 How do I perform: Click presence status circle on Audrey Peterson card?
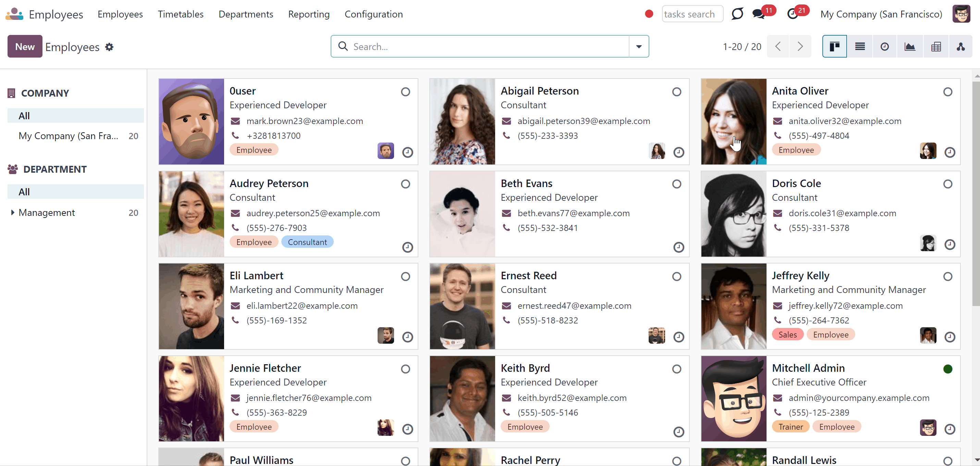[406, 184]
